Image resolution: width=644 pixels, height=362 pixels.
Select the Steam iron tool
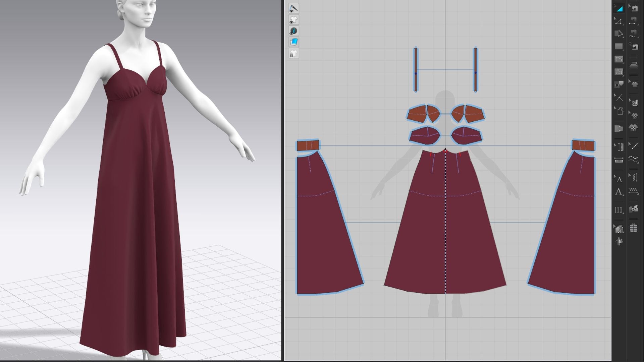coord(633,64)
